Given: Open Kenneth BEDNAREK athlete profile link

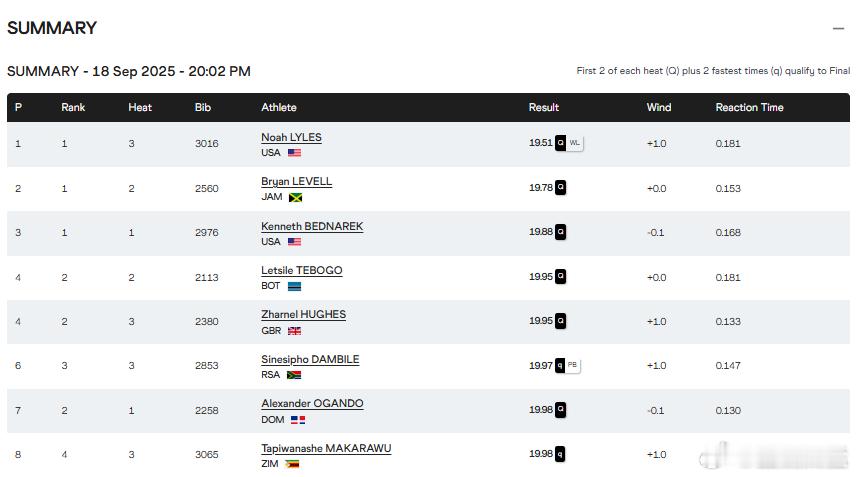Looking at the screenshot, I should point(312,226).
